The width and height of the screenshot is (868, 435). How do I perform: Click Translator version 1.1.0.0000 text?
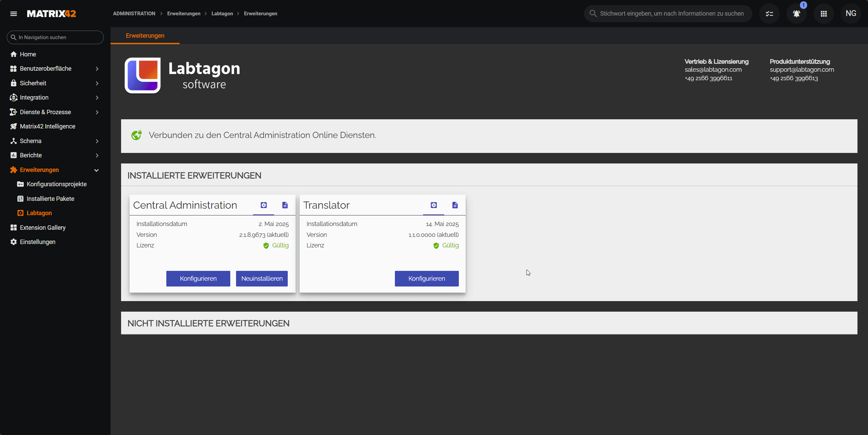(x=434, y=235)
